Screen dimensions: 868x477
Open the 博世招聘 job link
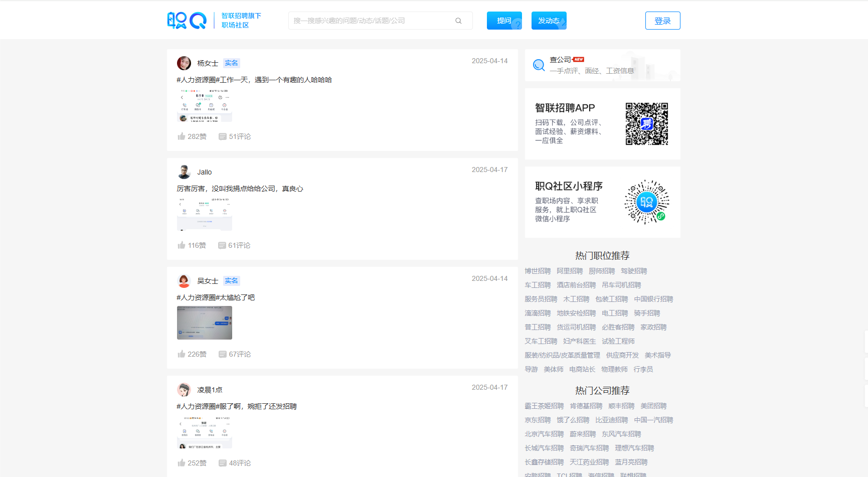coord(538,271)
